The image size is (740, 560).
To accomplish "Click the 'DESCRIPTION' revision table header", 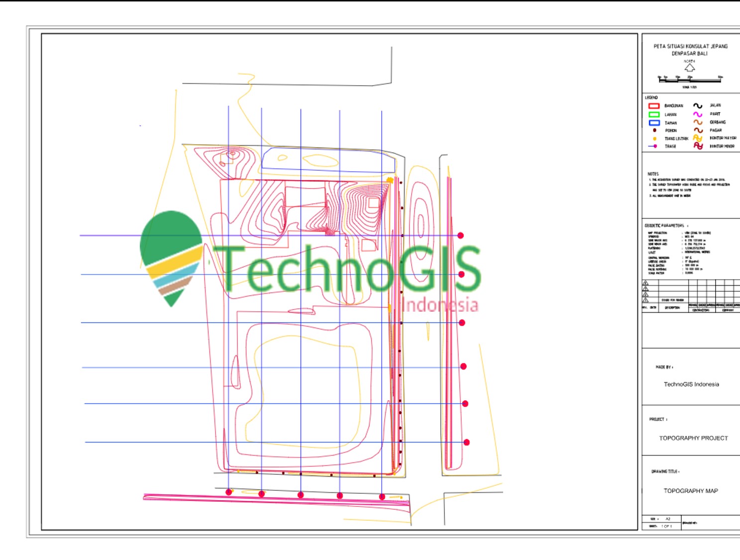I will coord(672,308).
